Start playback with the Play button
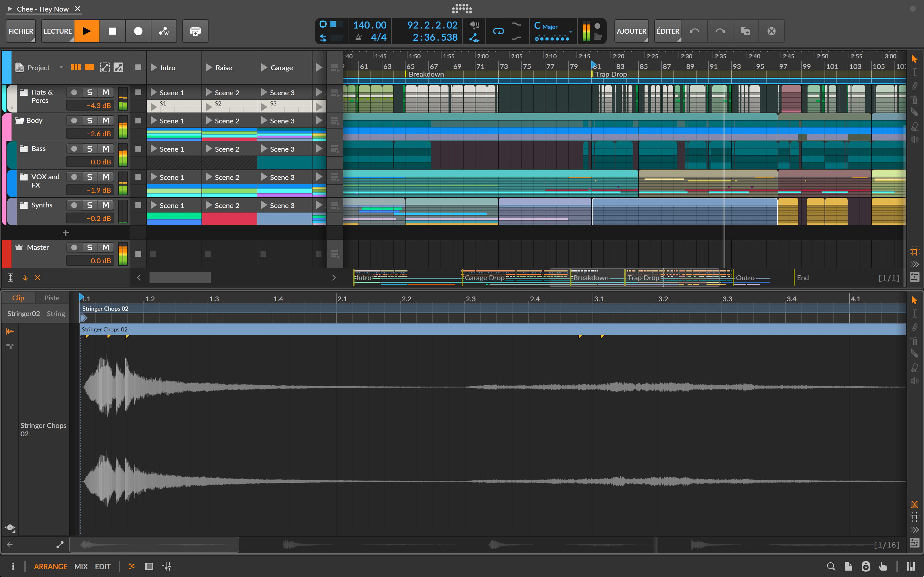 click(x=87, y=31)
